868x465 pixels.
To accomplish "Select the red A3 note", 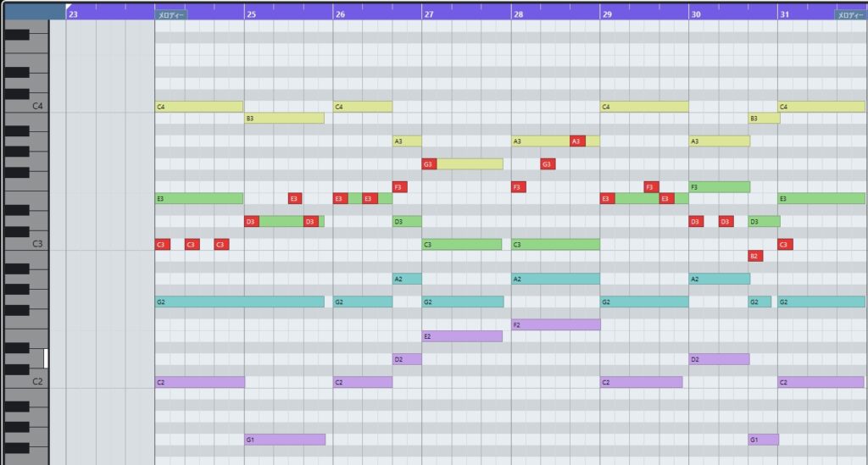I will [577, 141].
